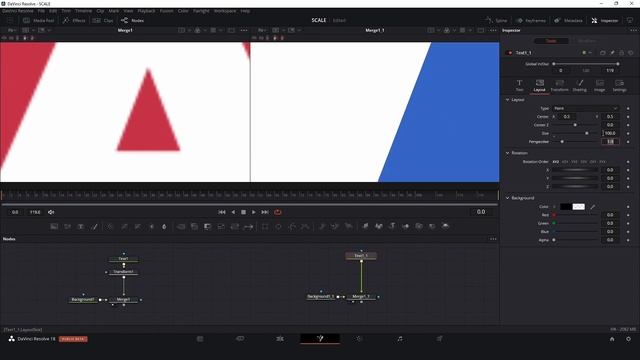Toggle the Text1_1 node enable switch

[509, 53]
